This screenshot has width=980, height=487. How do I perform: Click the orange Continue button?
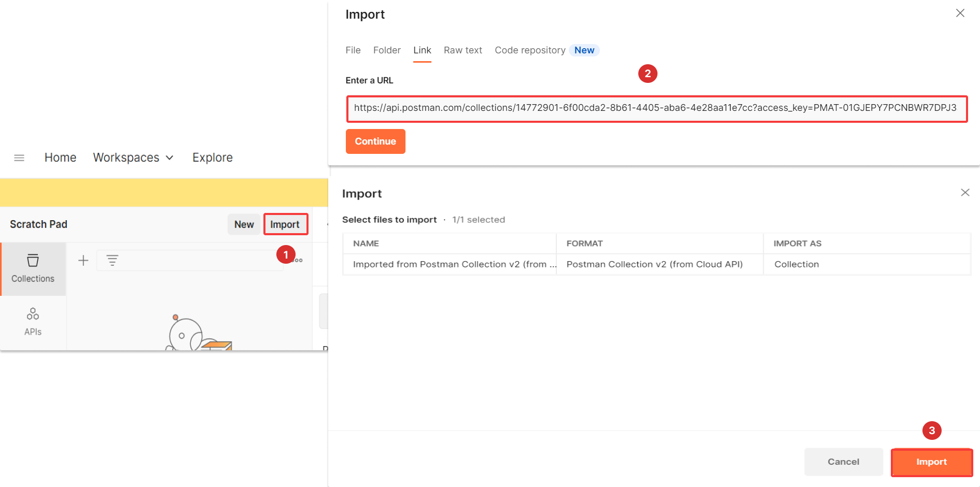click(x=375, y=141)
